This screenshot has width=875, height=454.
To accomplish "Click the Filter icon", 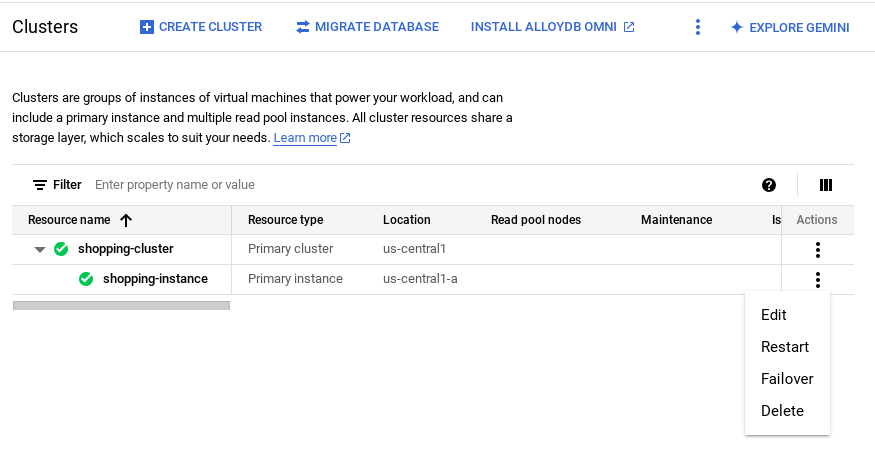I will pos(40,185).
